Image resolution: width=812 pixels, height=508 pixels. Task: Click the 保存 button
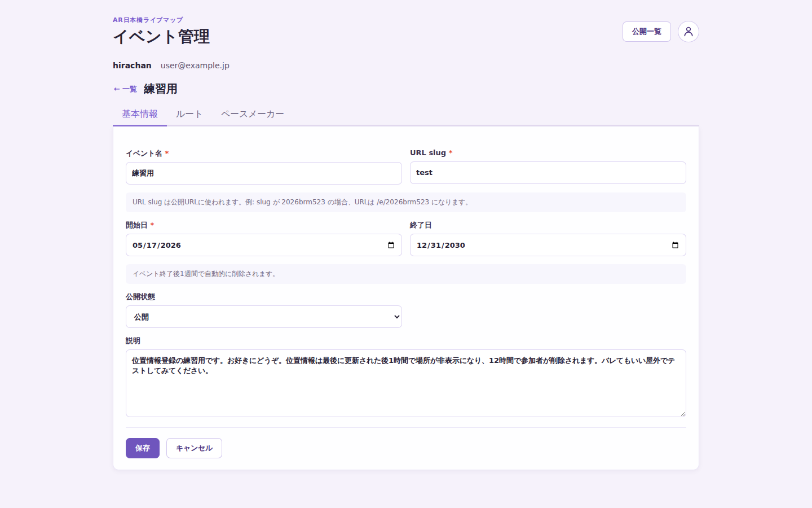(x=142, y=448)
